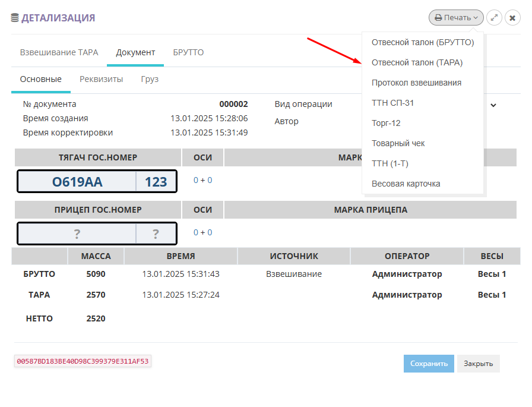Open the Реквизиты sub-tab

click(101, 79)
